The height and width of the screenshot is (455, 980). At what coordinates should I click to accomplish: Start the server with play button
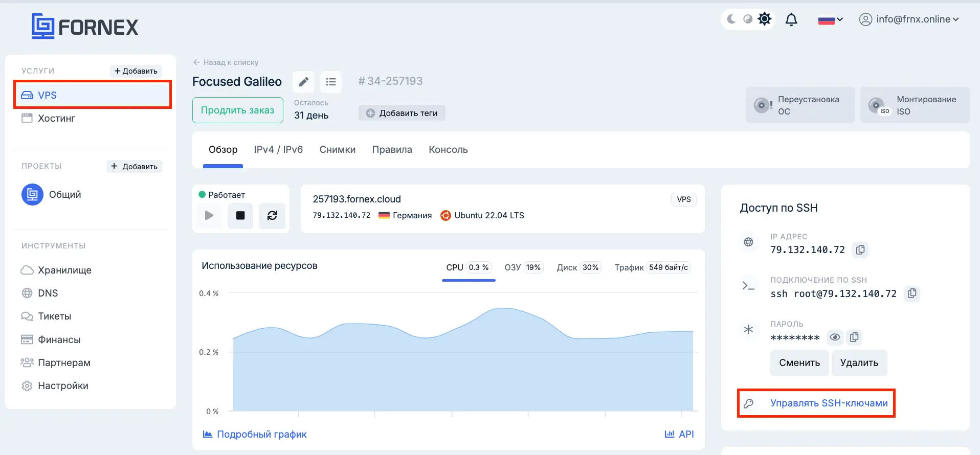click(209, 215)
